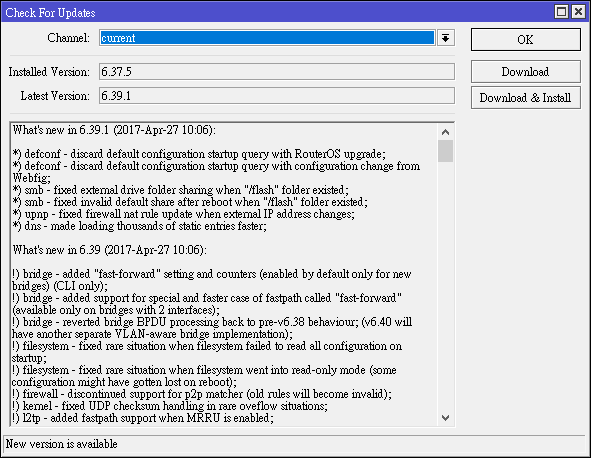Click the "upnp - fixed firewall nat rule" line
Viewport: 591px width, 458px height.
click(184, 214)
